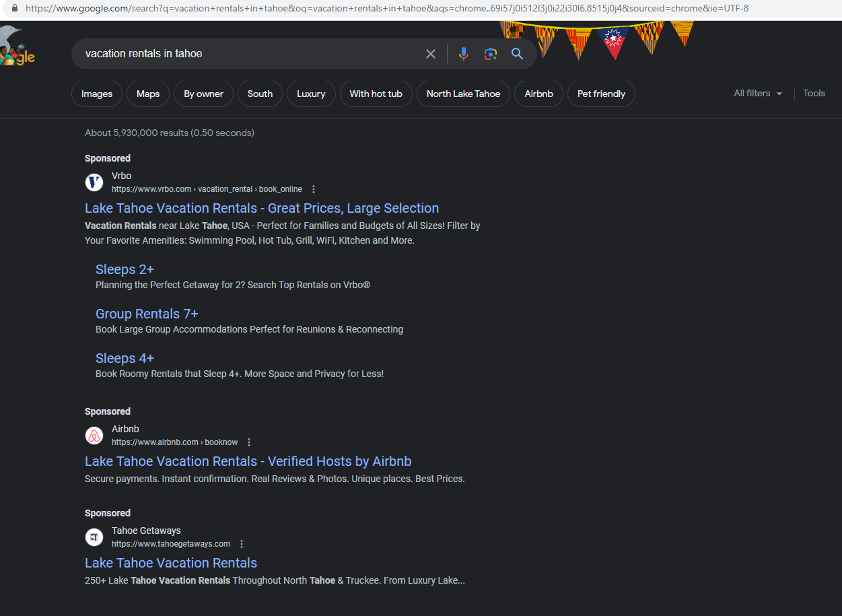This screenshot has width=842, height=616.
Task: Apply the With hot tub filter chip
Action: pos(376,94)
